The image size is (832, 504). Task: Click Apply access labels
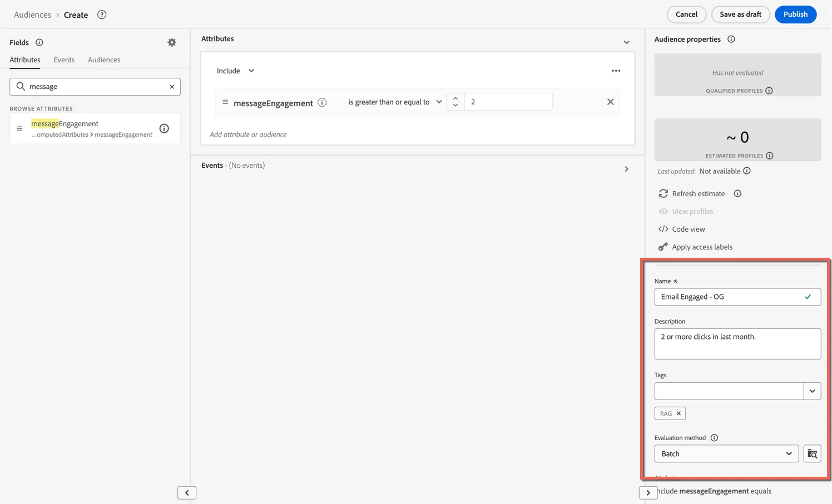pyautogui.click(x=695, y=247)
